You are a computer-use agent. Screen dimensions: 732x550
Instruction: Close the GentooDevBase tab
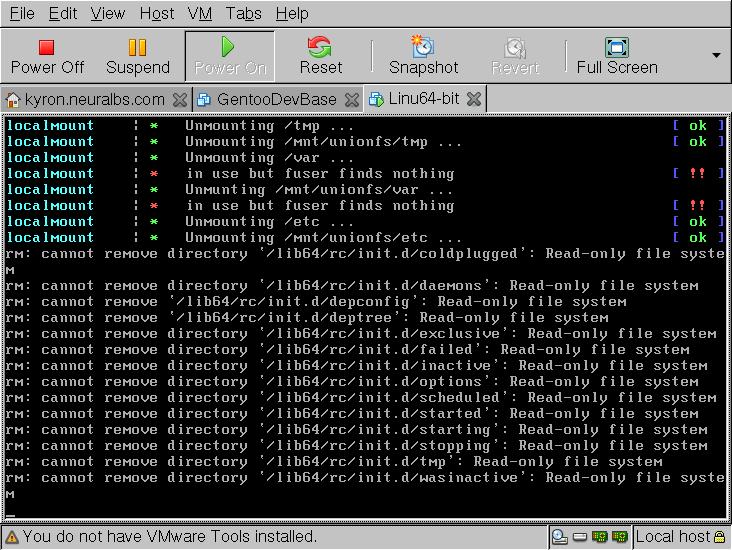click(x=353, y=99)
